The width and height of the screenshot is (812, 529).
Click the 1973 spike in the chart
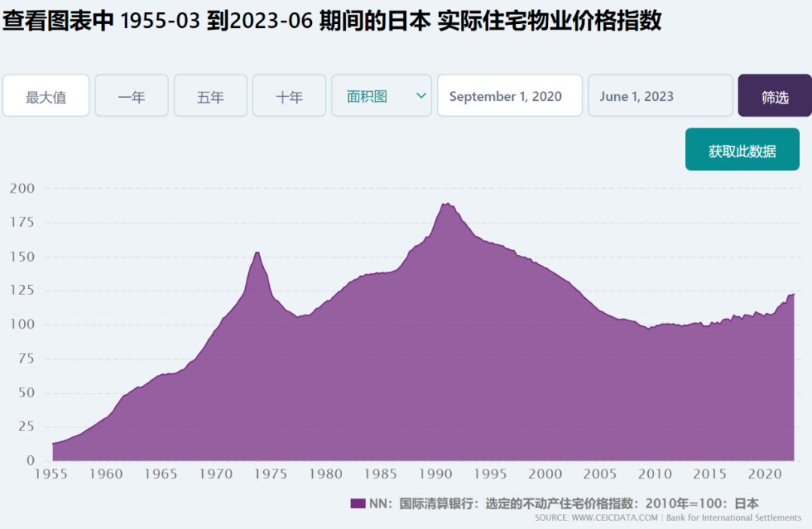[257, 252]
